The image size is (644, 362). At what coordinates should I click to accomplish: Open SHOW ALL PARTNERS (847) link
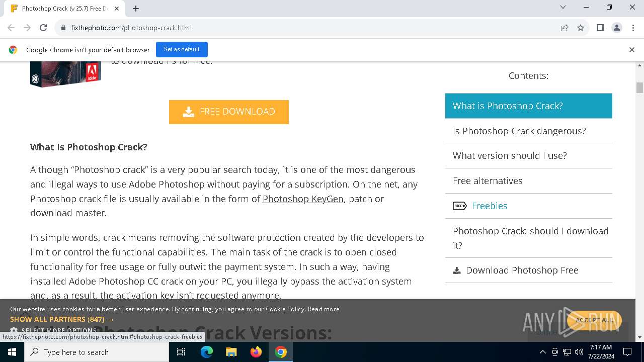tap(62, 319)
